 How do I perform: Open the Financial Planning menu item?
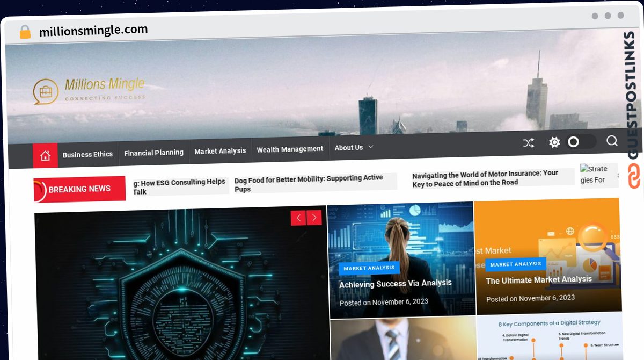(153, 153)
